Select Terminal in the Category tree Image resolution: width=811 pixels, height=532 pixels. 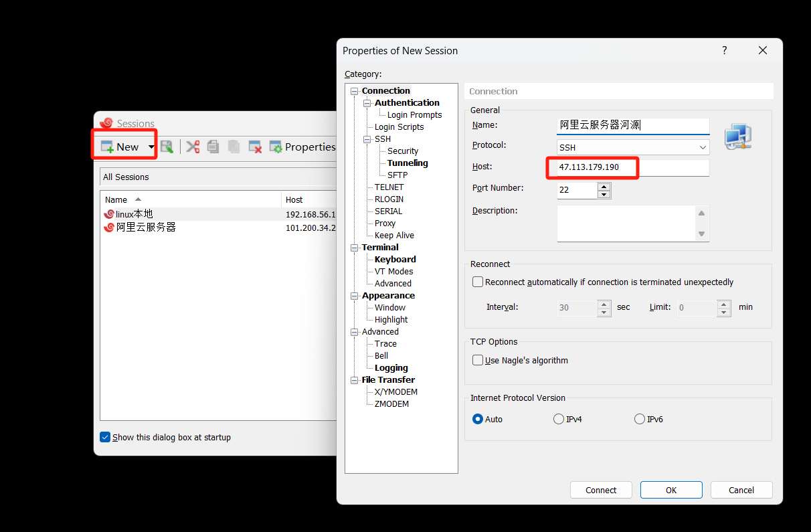380,248
